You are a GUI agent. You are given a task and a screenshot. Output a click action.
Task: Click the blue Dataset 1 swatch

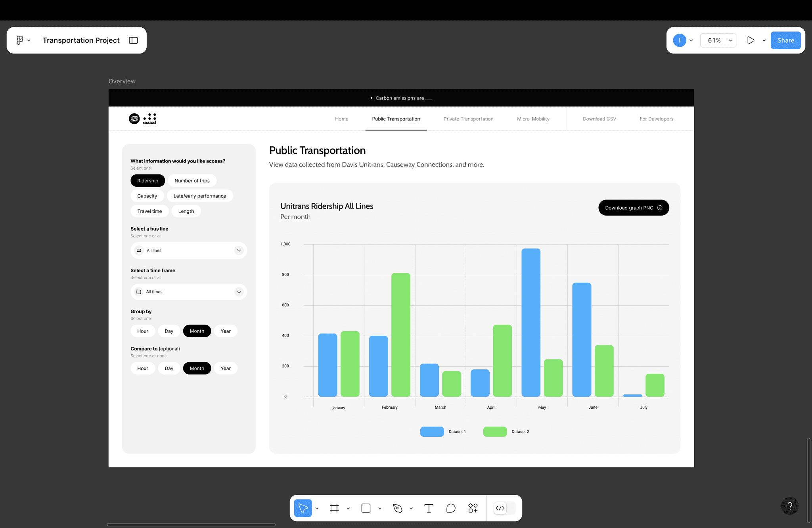tap(432, 432)
